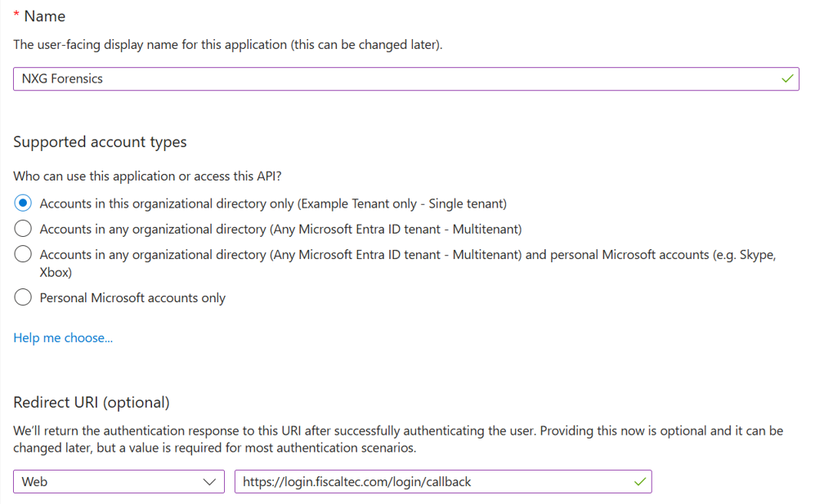The height and width of the screenshot is (504, 815).
Task: Click the green checkmark in the Name field
Action: tap(787, 79)
